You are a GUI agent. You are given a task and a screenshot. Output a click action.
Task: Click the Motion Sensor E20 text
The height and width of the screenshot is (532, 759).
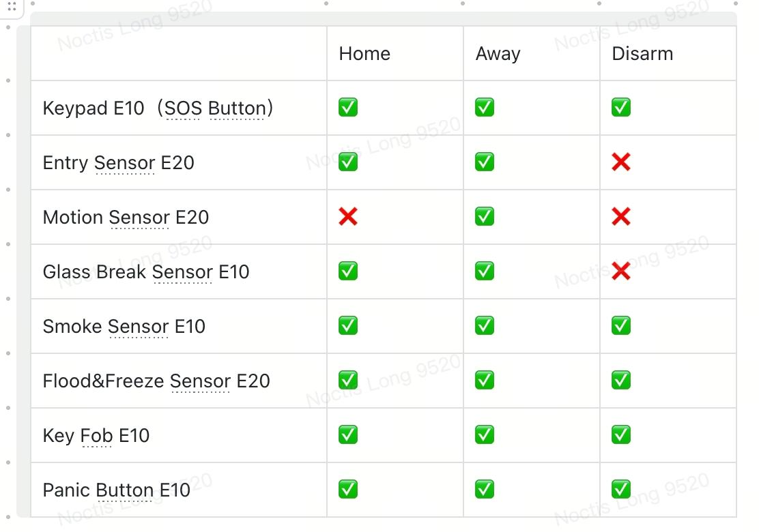coord(126,218)
